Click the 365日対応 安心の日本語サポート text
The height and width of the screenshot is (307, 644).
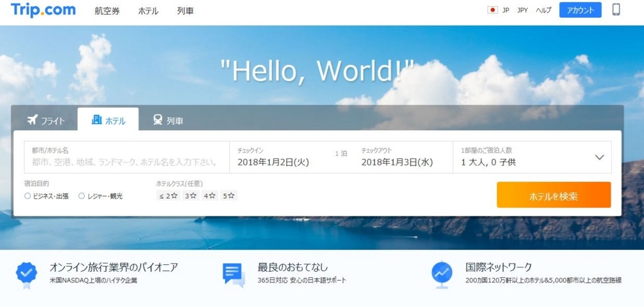click(302, 281)
